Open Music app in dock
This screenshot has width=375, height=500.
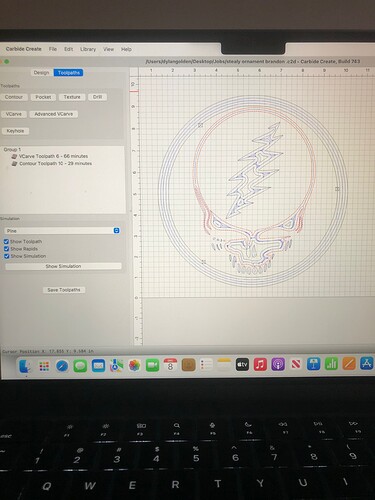[260, 364]
